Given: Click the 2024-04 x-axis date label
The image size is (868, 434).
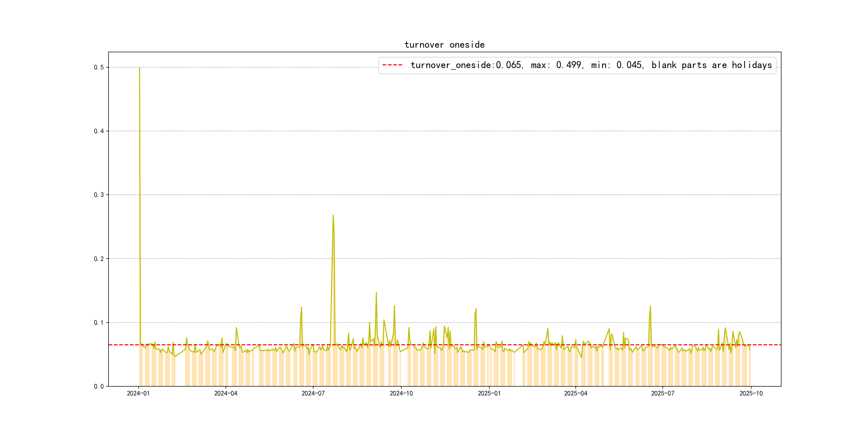Looking at the screenshot, I should pos(226,394).
